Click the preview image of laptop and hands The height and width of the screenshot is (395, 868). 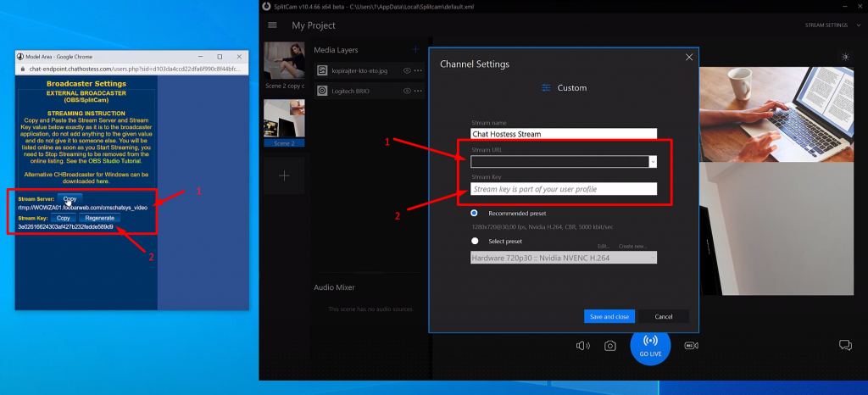coord(776,114)
